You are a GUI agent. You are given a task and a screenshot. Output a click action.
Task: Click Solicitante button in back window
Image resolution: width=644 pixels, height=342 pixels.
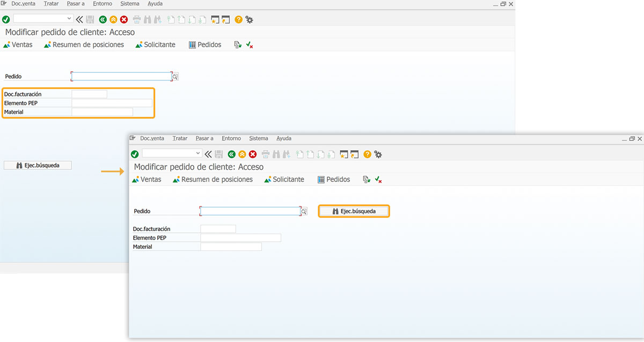156,45
